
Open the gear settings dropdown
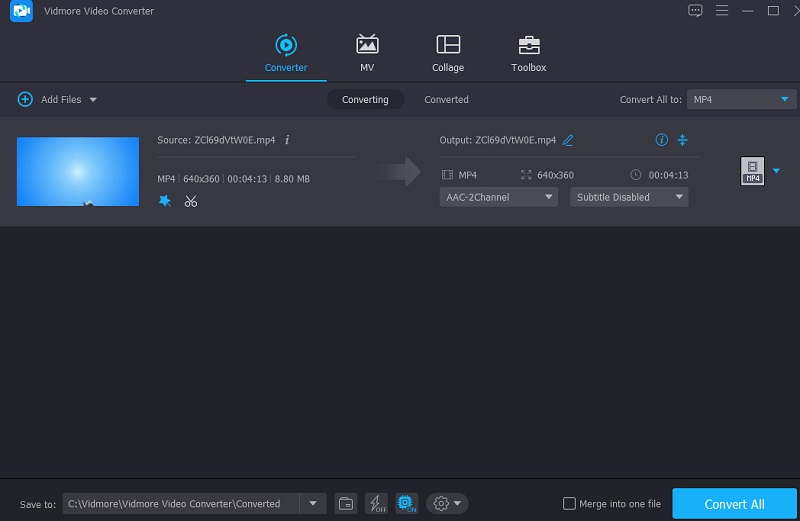(x=447, y=504)
